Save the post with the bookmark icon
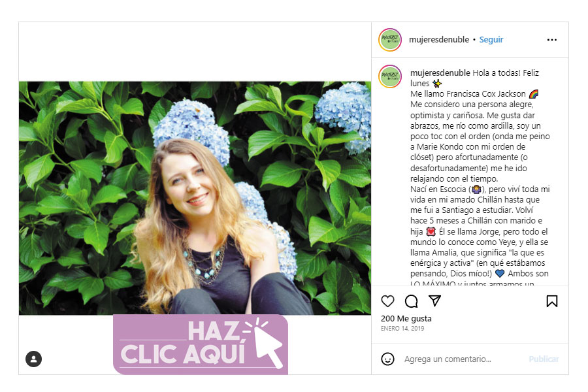 click(x=551, y=301)
